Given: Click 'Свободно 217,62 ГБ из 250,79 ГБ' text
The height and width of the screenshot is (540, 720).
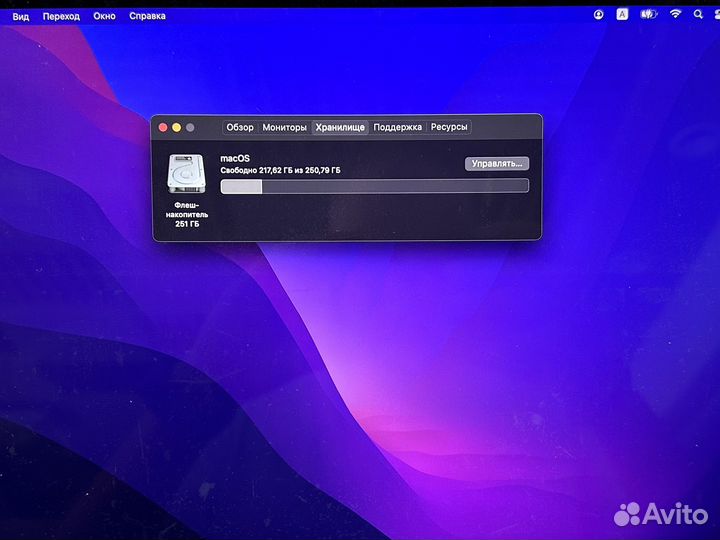Looking at the screenshot, I should pyautogui.click(x=280, y=170).
